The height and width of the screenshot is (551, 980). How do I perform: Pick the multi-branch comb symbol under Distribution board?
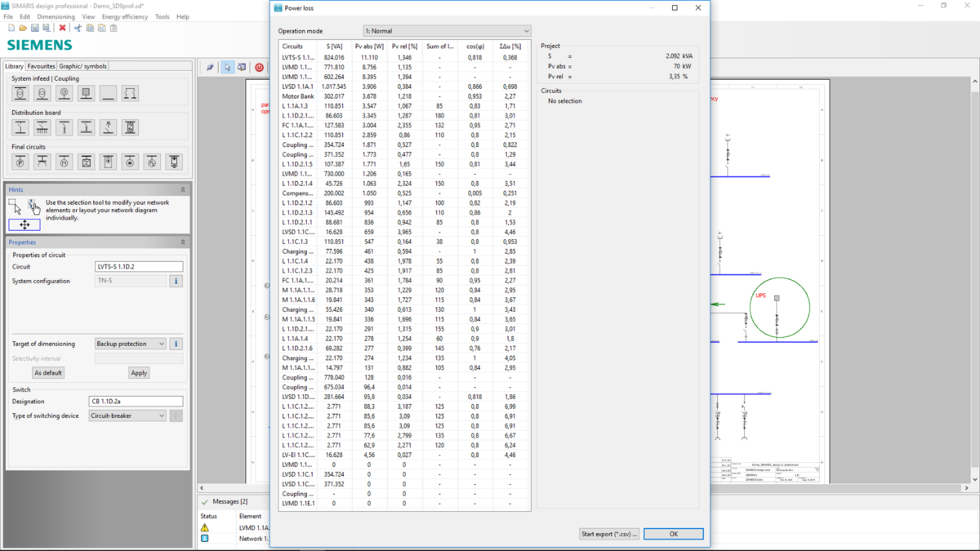[42, 127]
